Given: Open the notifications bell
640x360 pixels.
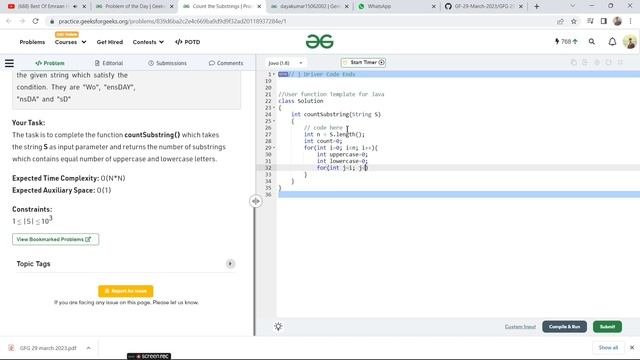Looking at the screenshot, I should click(x=612, y=42).
